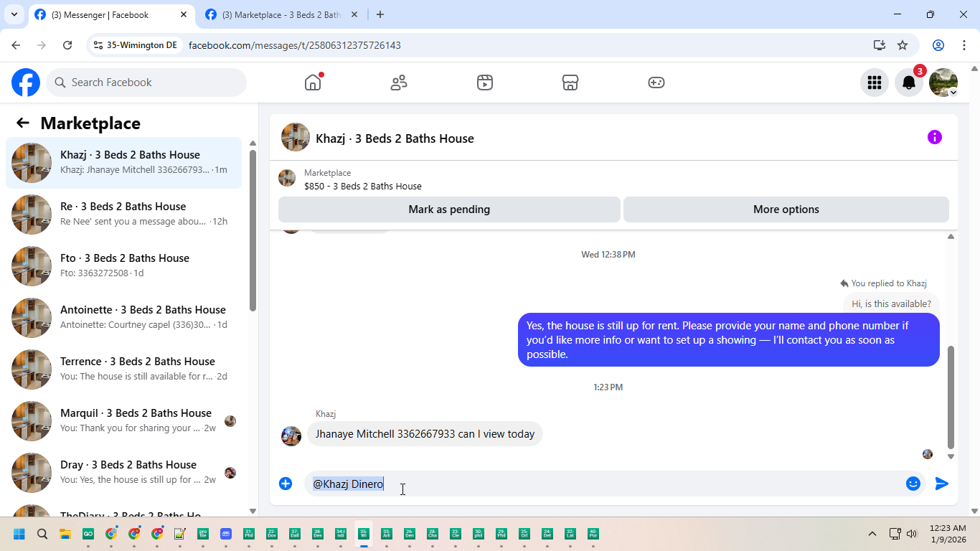Open the Chrome three-dot menu
Screen dimensions: 980x551
(x=963, y=45)
